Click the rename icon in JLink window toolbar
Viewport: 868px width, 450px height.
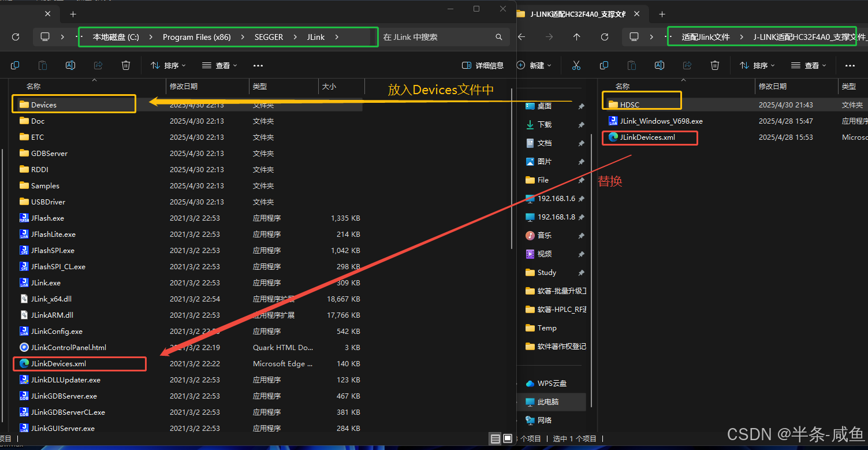[x=70, y=65]
